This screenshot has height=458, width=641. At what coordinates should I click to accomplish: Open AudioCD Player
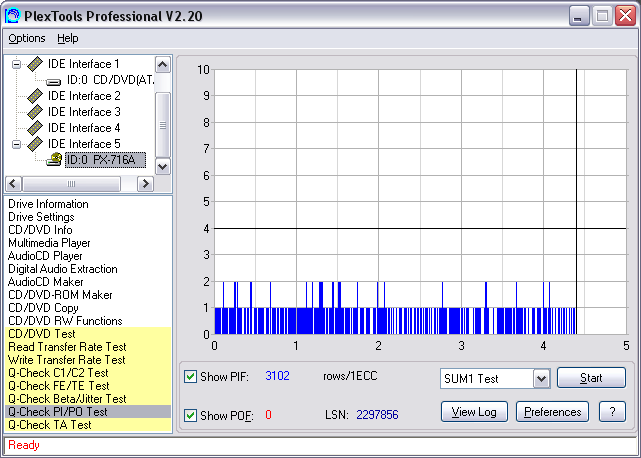pyautogui.click(x=45, y=256)
